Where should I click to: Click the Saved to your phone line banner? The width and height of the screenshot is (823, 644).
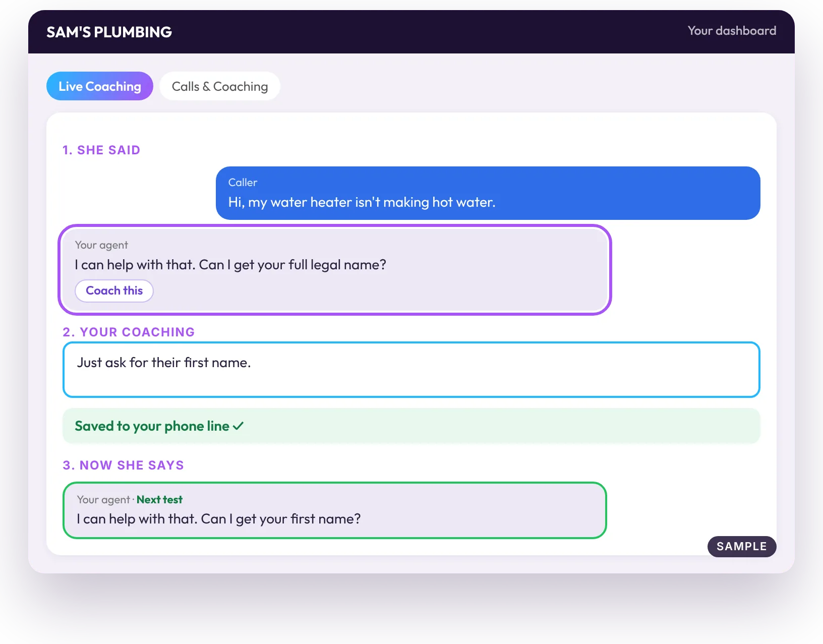point(411,426)
